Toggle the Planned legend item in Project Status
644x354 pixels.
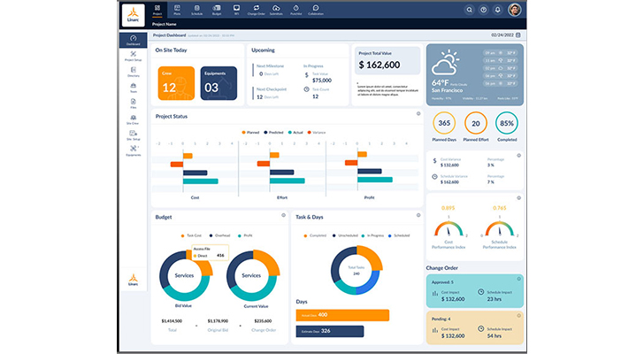pos(250,132)
